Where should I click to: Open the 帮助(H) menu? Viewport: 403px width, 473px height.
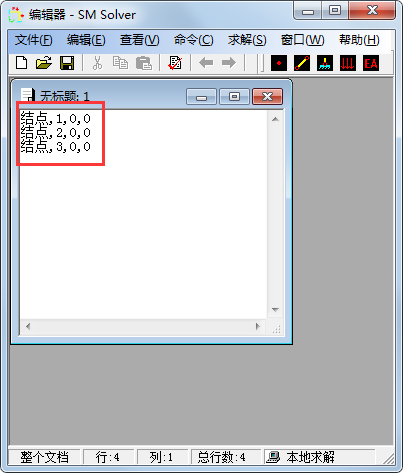359,40
